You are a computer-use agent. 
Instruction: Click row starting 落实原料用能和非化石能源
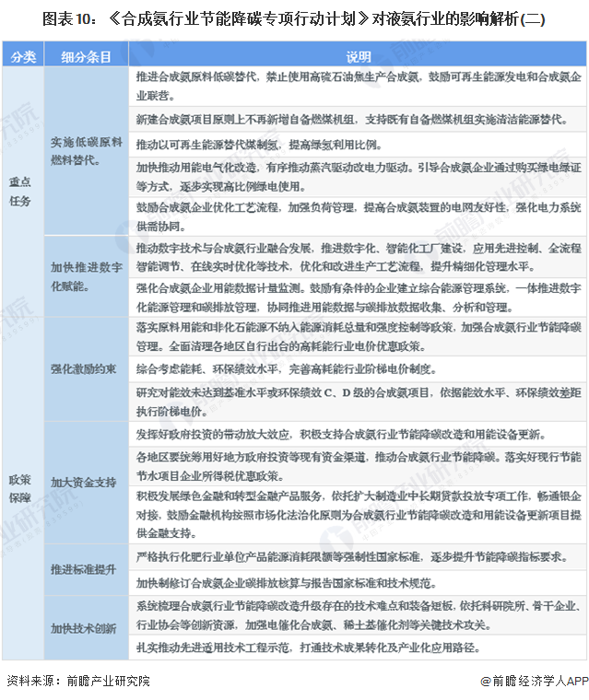pyautogui.click(x=358, y=336)
